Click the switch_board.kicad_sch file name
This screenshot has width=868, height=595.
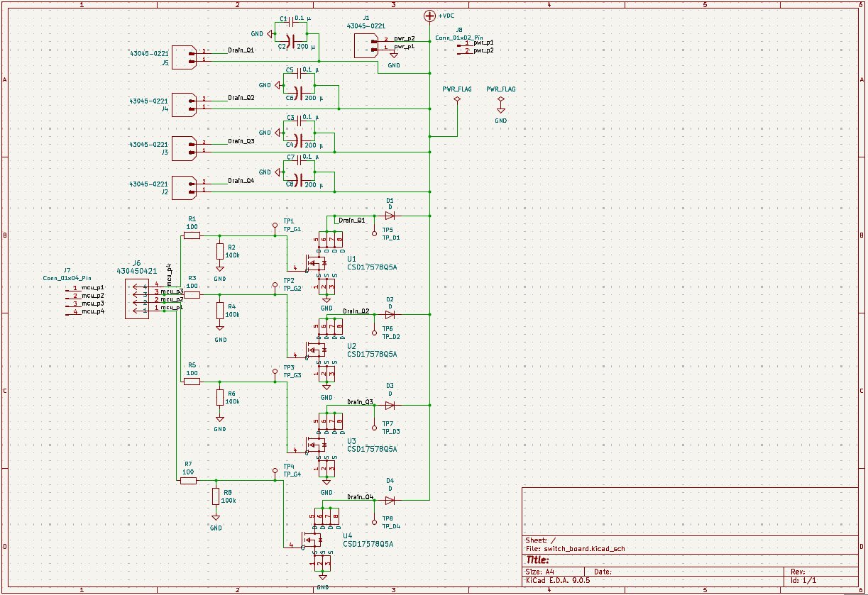coord(585,547)
